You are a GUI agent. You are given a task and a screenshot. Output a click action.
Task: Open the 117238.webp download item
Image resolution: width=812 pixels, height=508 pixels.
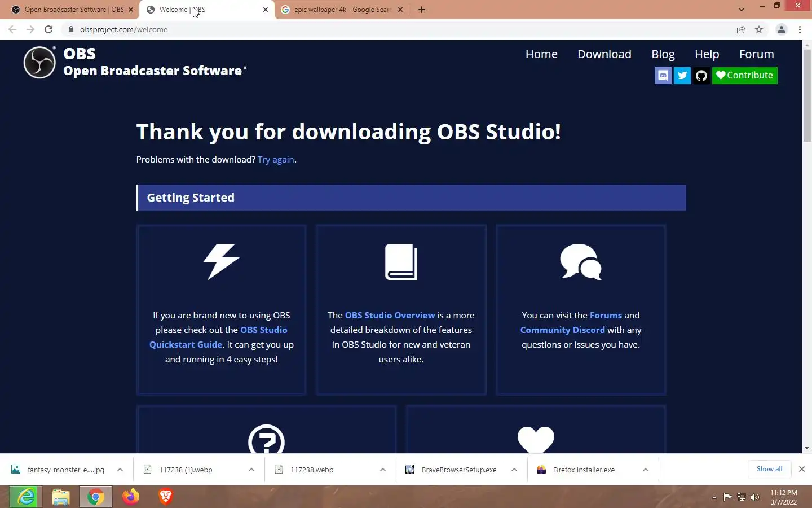(312, 470)
